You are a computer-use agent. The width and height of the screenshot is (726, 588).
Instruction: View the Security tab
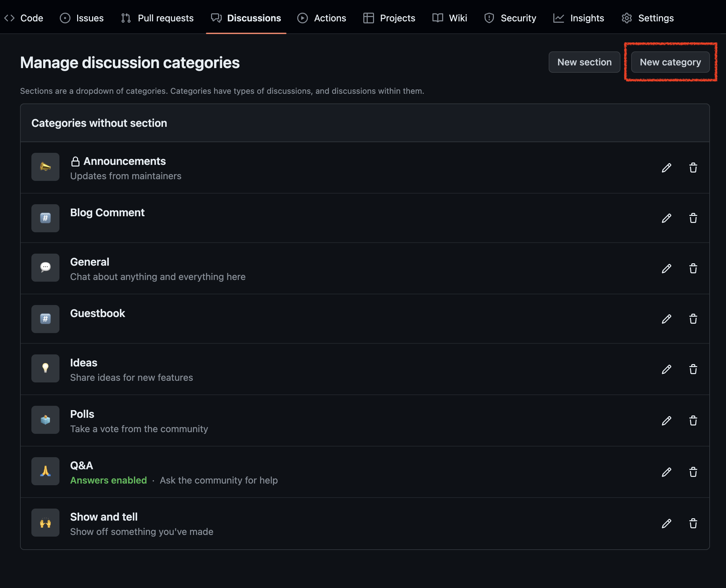coord(510,18)
